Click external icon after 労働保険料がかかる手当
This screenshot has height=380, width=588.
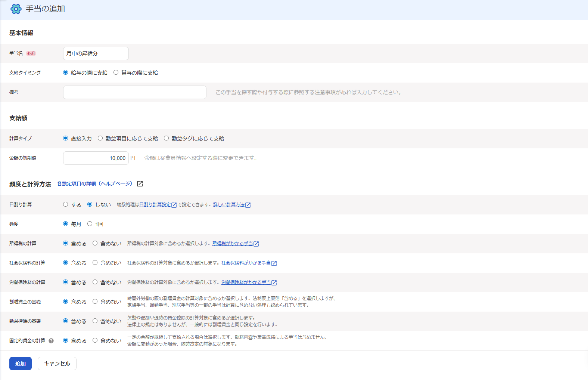(274, 282)
